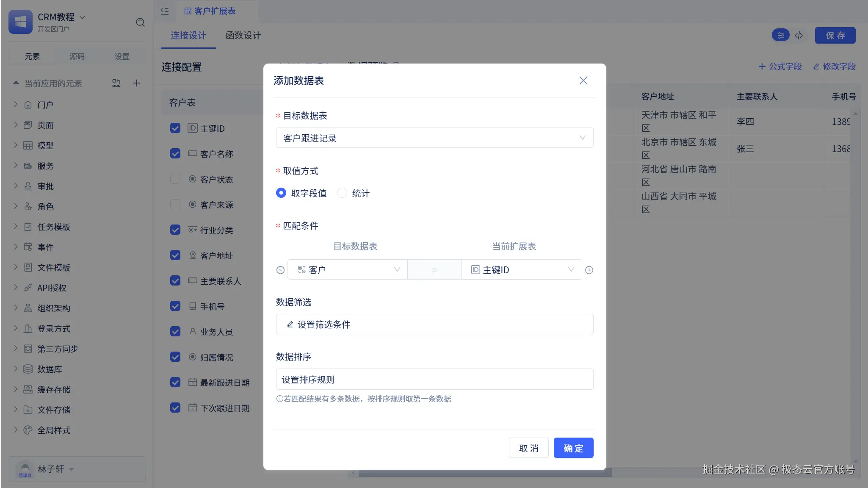Screen dimensions: 868x488
Task: Click the remove condition minus icon
Action: pos(280,270)
